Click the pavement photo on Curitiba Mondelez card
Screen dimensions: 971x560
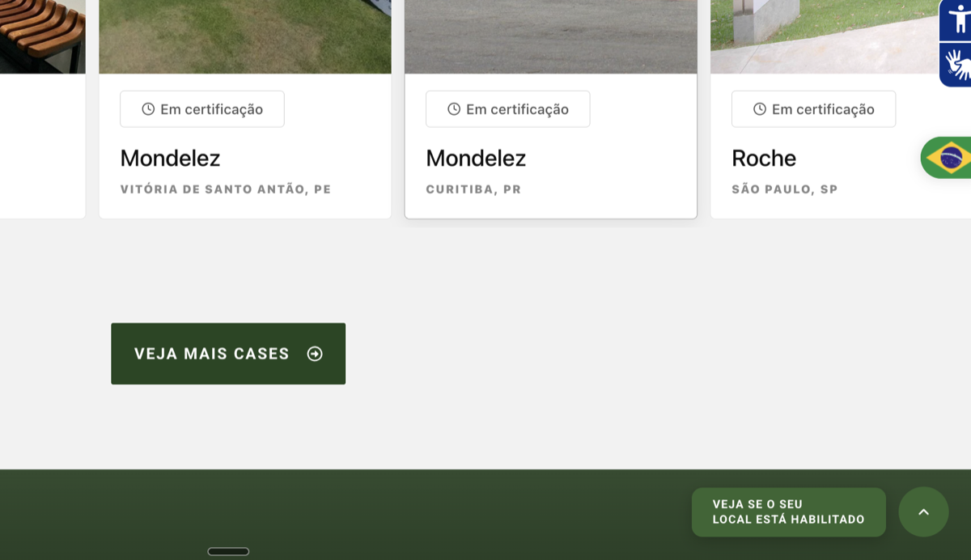pyautogui.click(x=551, y=36)
